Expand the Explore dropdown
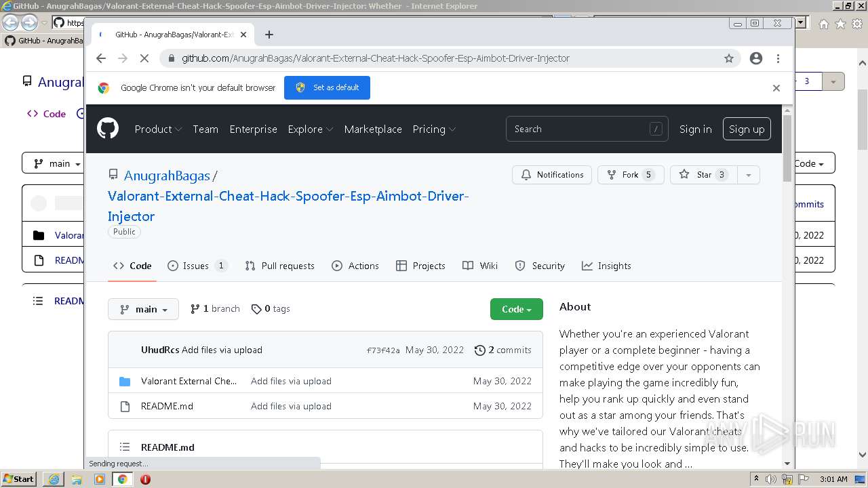Image resolution: width=868 pixels, height=488 pixels. pos(310,129)
